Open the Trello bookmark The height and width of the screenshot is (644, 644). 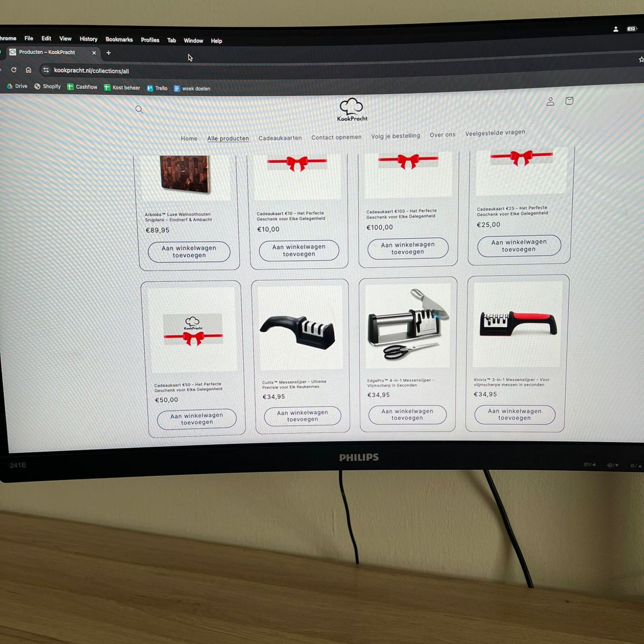point(157,88)
